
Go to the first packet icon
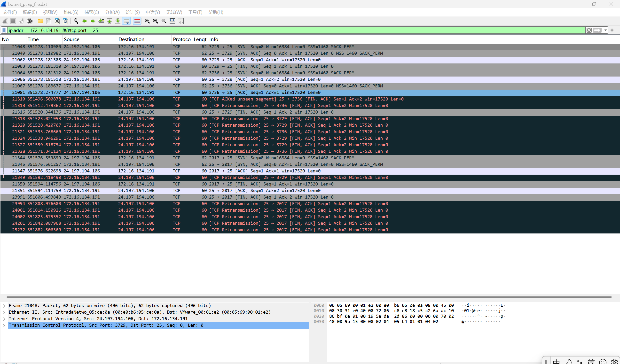tap(110, 21)
